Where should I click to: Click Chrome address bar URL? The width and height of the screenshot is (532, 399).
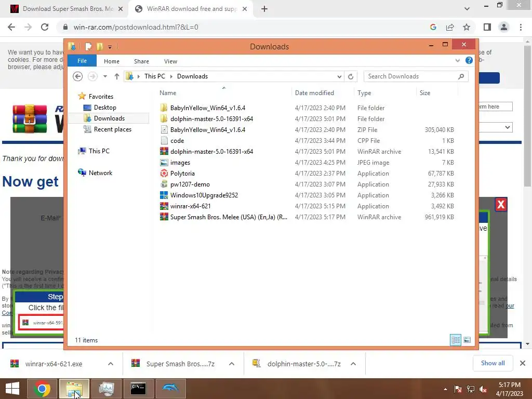pyautogui.click(x=136, y=27)
